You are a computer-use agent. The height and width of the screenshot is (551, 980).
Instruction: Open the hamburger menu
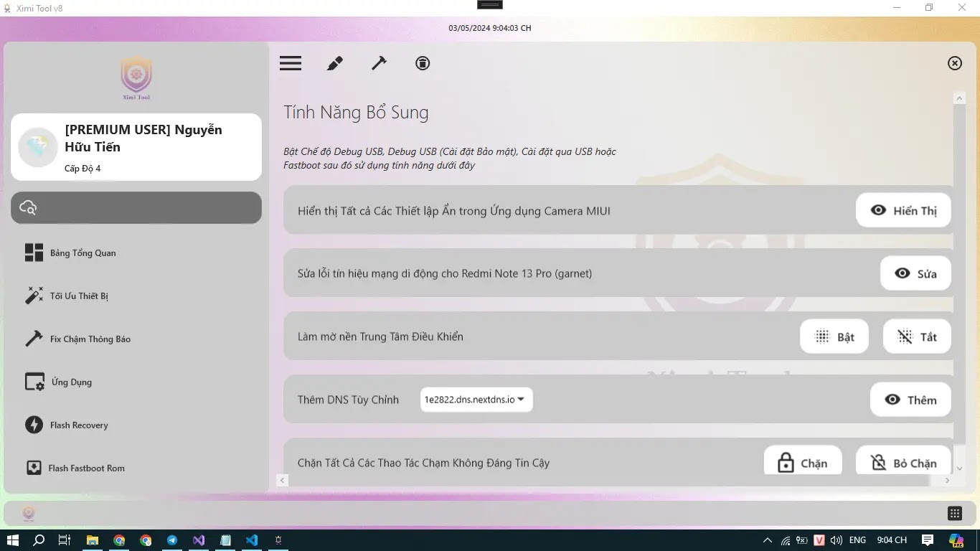coord(291,63)
